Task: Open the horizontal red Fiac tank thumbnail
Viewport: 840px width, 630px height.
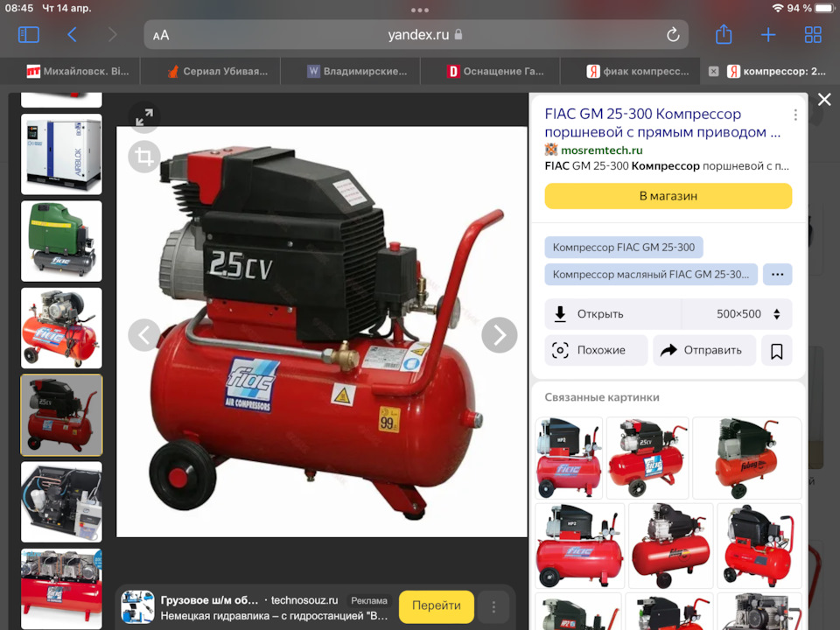Action: 61,328
